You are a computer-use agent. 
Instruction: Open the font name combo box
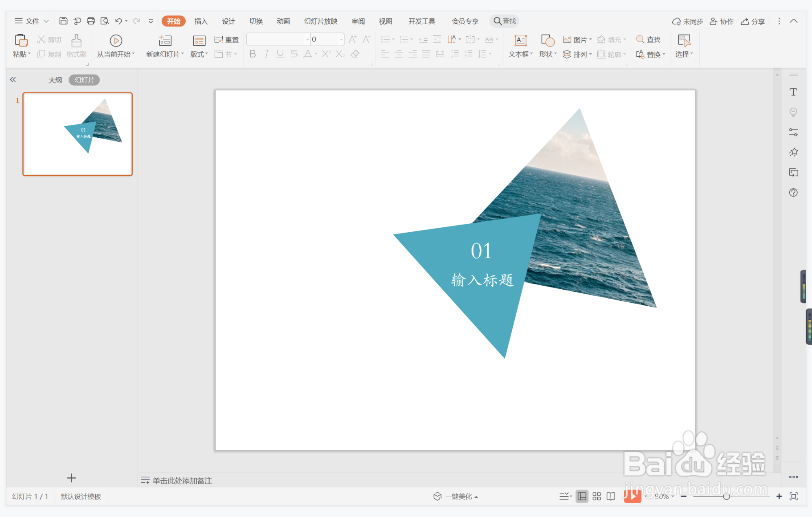coord(278,40)
